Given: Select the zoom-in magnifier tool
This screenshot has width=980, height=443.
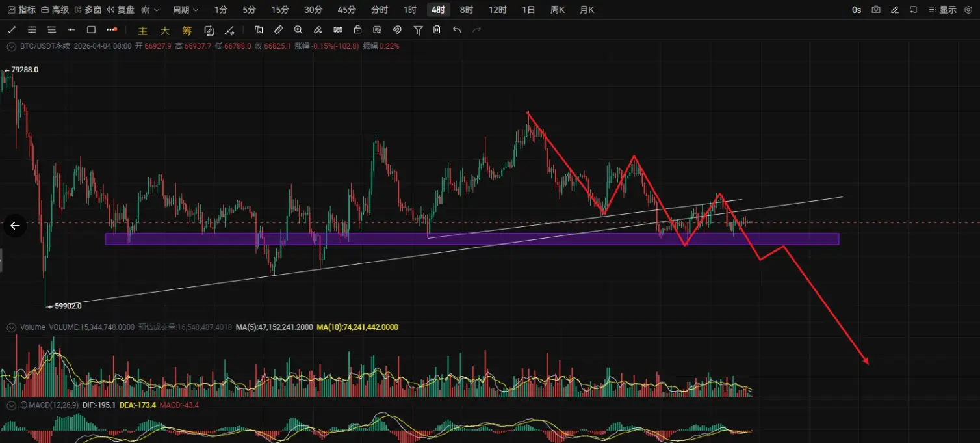Looking at the screenshot, I should pos(298,30).
